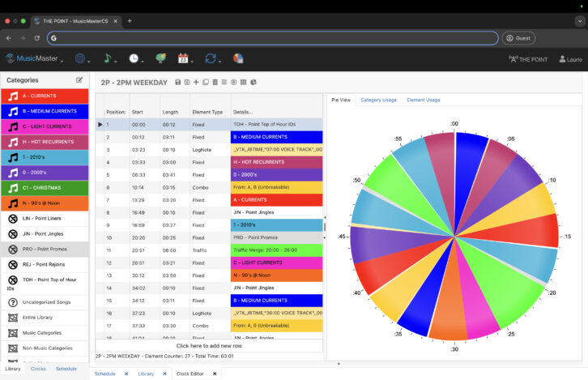Reload the browser page
Viewport: 588px width, 380px height.
point(36,38)
